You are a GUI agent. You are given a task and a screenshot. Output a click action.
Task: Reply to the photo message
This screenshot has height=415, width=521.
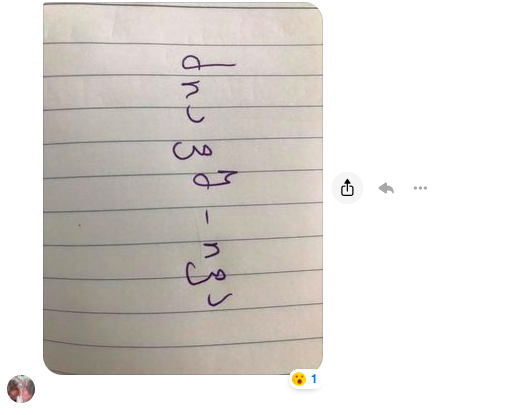[x=386, y=188]
